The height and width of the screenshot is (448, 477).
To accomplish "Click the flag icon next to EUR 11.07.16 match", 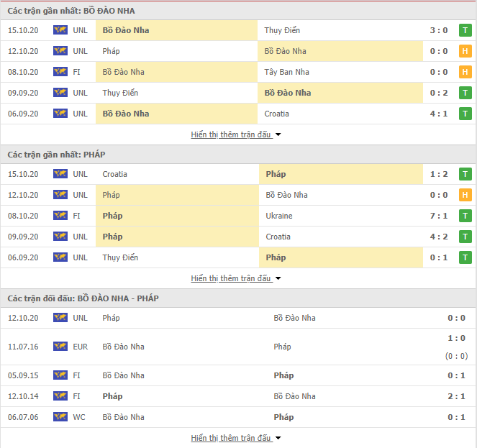I will tap(60, 347).
